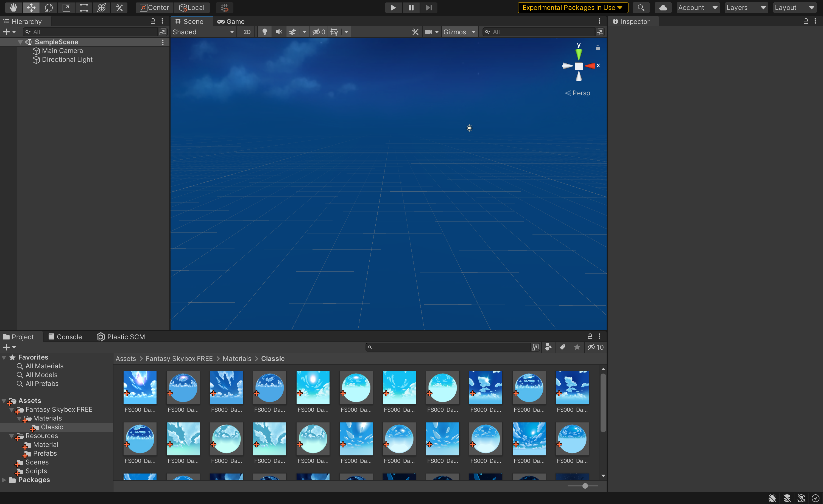
Task: Click the Step frame button
Action: (x=429, y=7)
